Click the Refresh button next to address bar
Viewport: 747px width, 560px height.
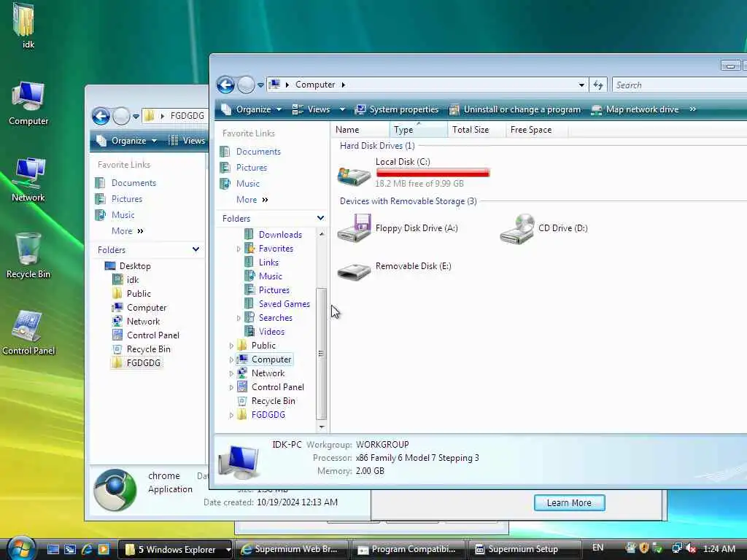point(598,85)
